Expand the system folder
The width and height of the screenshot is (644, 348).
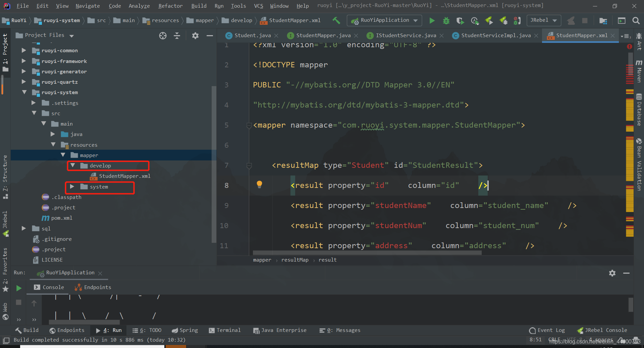[x=72, y=187]
